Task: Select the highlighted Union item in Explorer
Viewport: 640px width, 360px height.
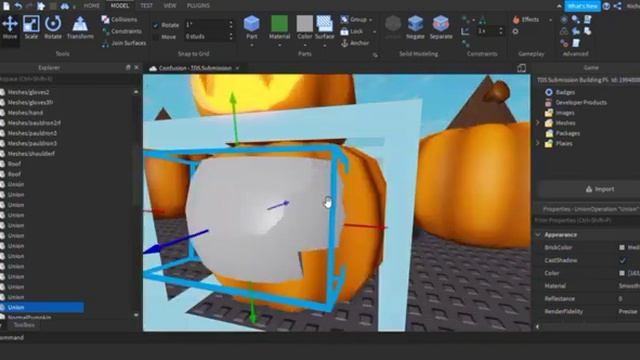Action: click(42, 307)
